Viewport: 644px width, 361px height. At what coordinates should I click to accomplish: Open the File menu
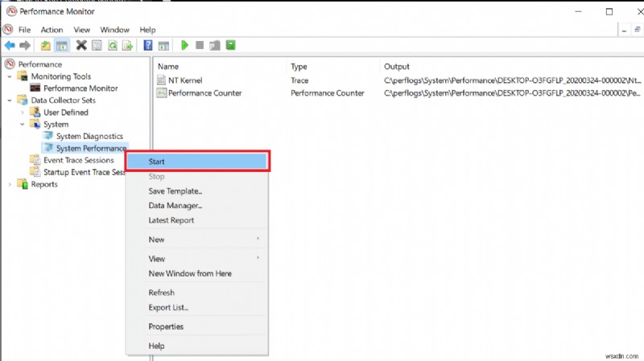pyautogui.click(x=24, y=30)
